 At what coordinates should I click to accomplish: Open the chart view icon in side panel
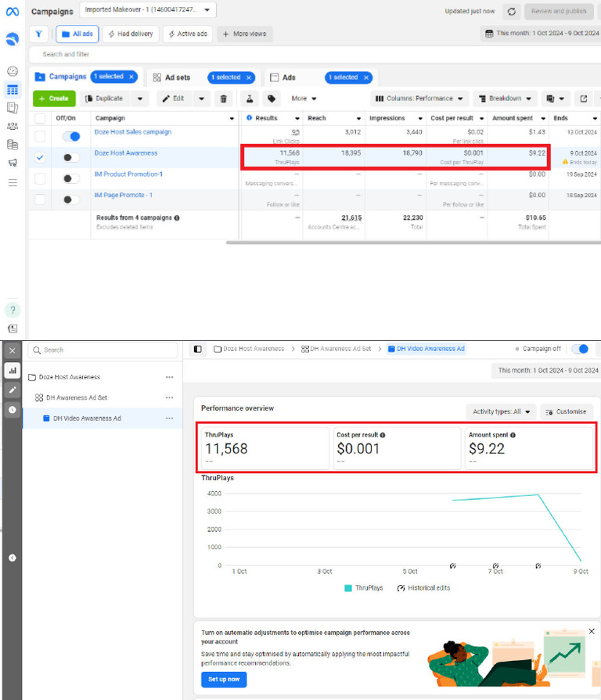[x=13, y=371]
